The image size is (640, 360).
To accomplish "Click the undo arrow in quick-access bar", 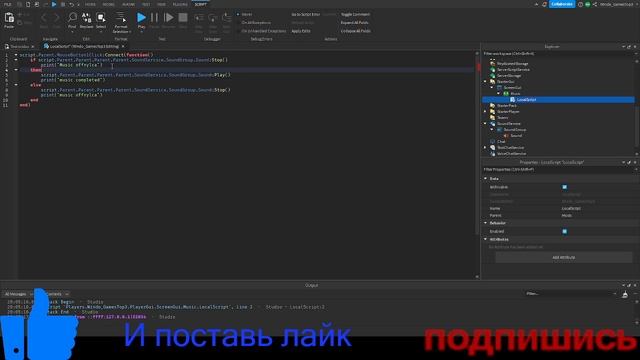I will pos(71,4).
